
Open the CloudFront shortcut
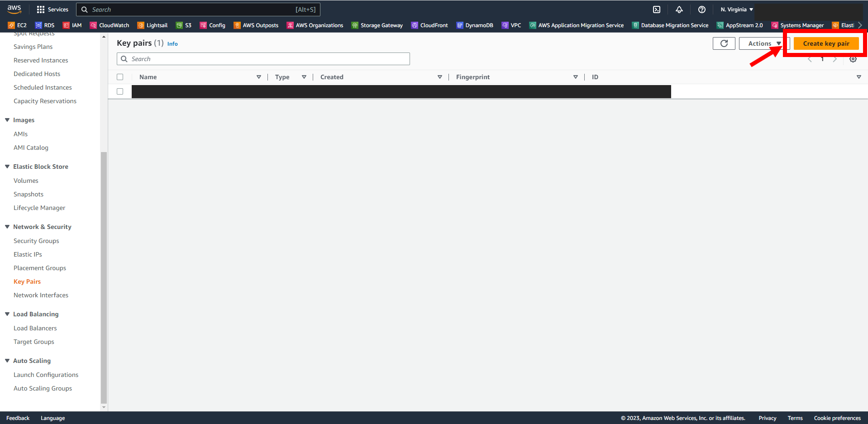(429, 25)
